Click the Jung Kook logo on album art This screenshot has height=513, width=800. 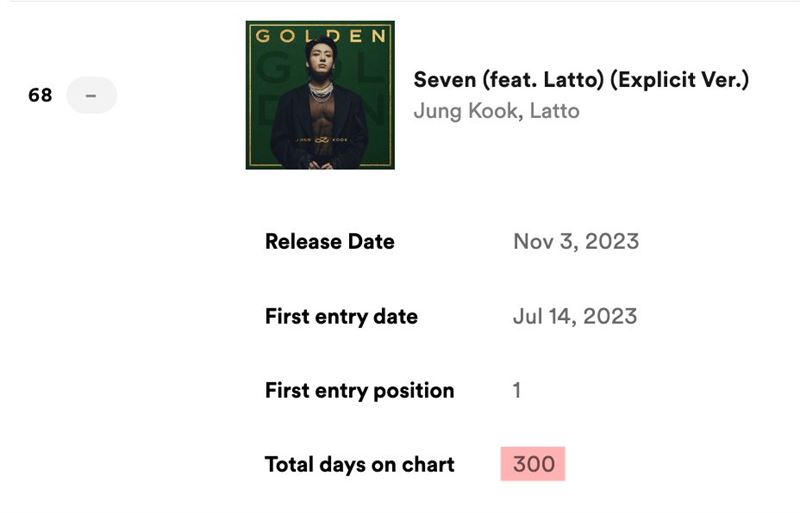click(321, 140)
